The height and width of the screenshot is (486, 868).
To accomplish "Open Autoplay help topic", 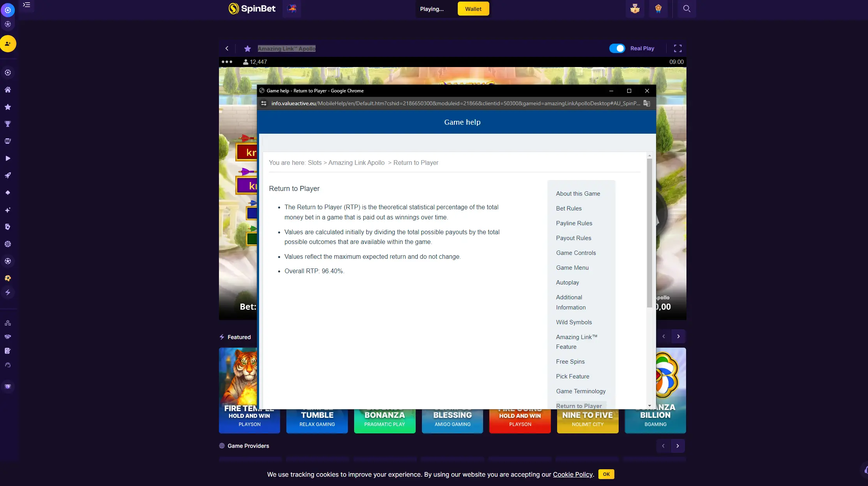I will tap(567, 283).
